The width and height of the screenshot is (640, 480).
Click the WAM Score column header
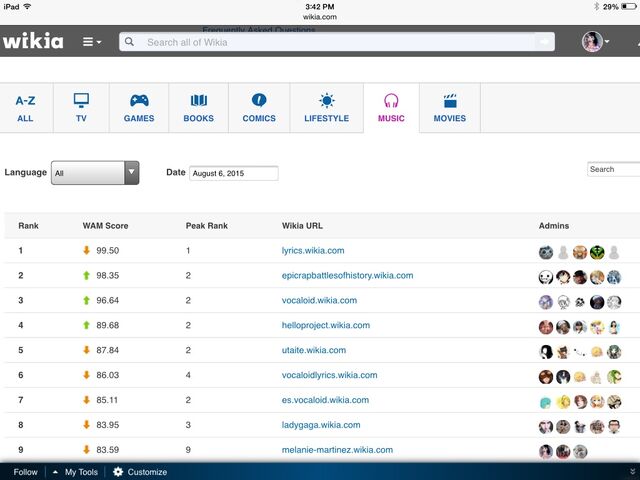[x=105, y=226]
